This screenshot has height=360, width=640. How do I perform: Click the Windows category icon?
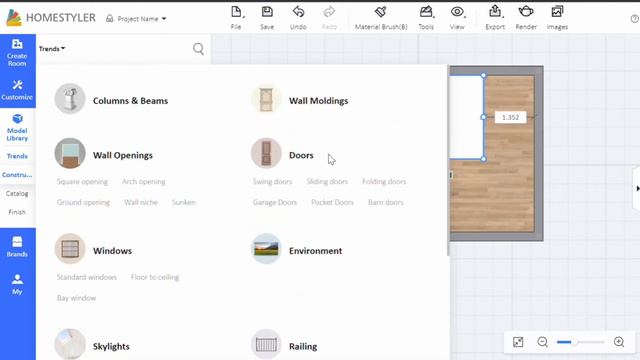(70, 249)
